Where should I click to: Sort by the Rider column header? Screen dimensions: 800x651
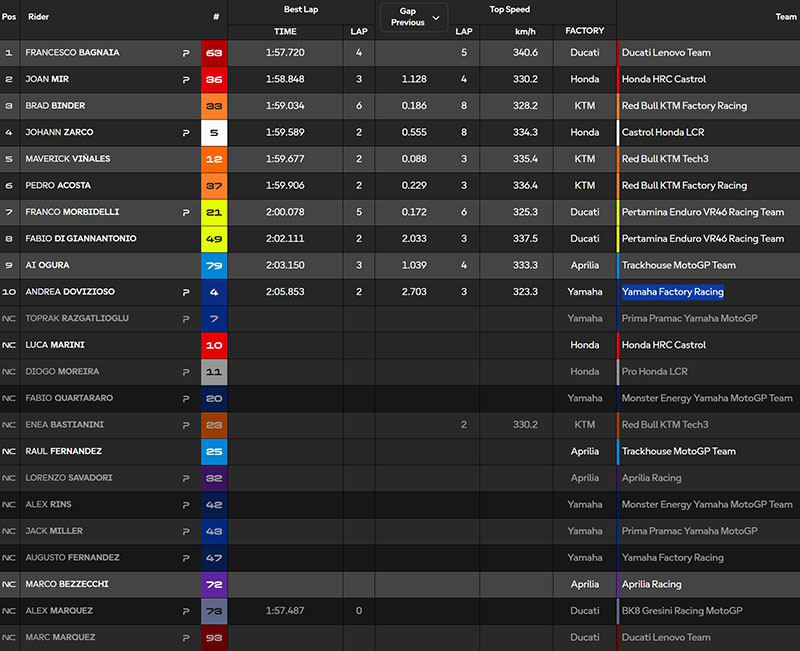click(38, 17)
